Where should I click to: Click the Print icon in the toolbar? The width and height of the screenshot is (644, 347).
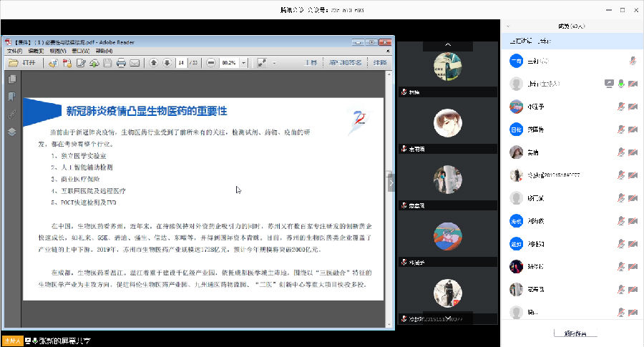click(x=122, y=63)
